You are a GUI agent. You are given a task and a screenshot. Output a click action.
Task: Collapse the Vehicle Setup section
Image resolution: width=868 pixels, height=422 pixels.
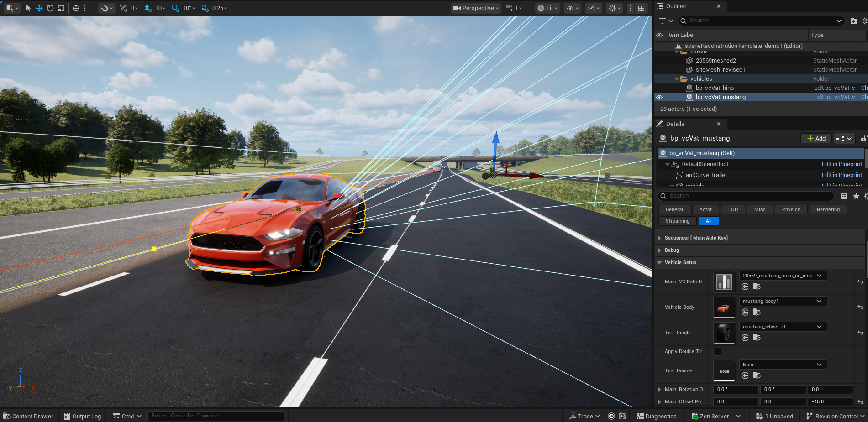click(659, 263)
